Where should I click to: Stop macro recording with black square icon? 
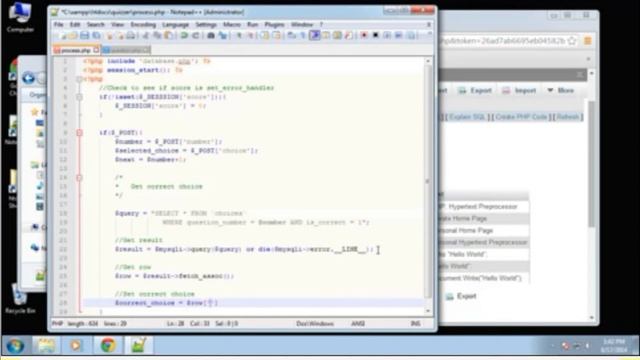[x=376, y=36]
